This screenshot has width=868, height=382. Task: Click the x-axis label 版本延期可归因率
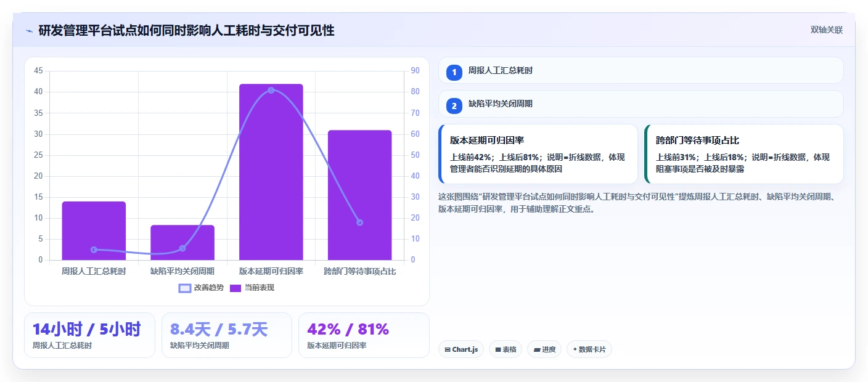(x=271, y=271)
